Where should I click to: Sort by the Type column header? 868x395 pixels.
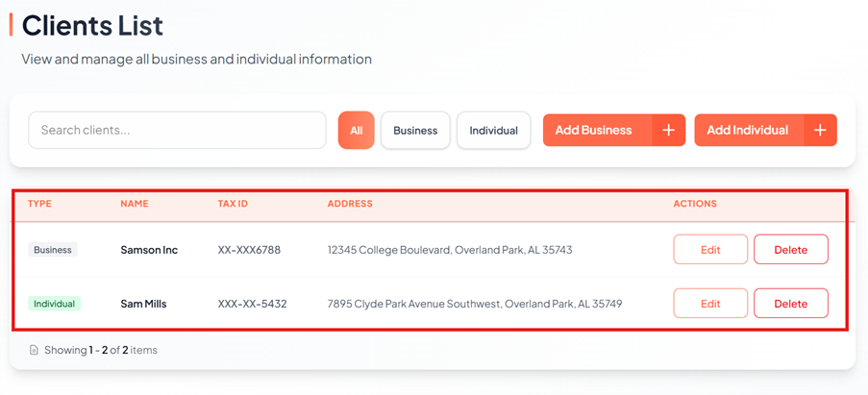click(x=39, y=204)
